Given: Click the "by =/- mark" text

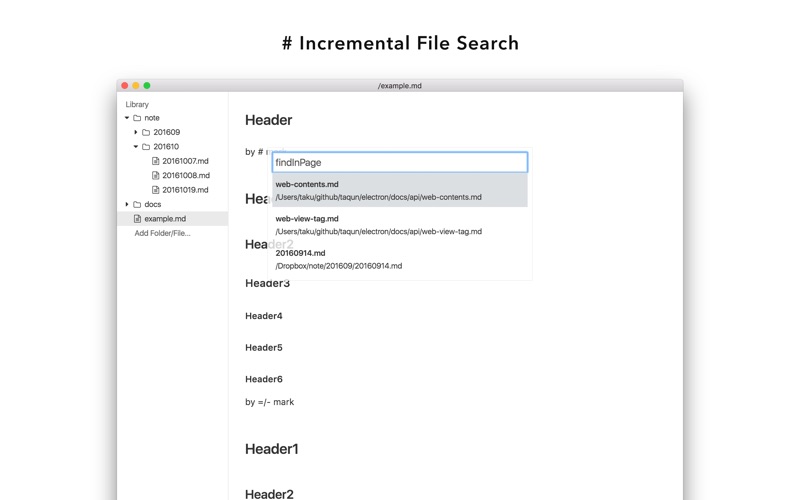Looking at the screenshot, I should coord(269,402).
